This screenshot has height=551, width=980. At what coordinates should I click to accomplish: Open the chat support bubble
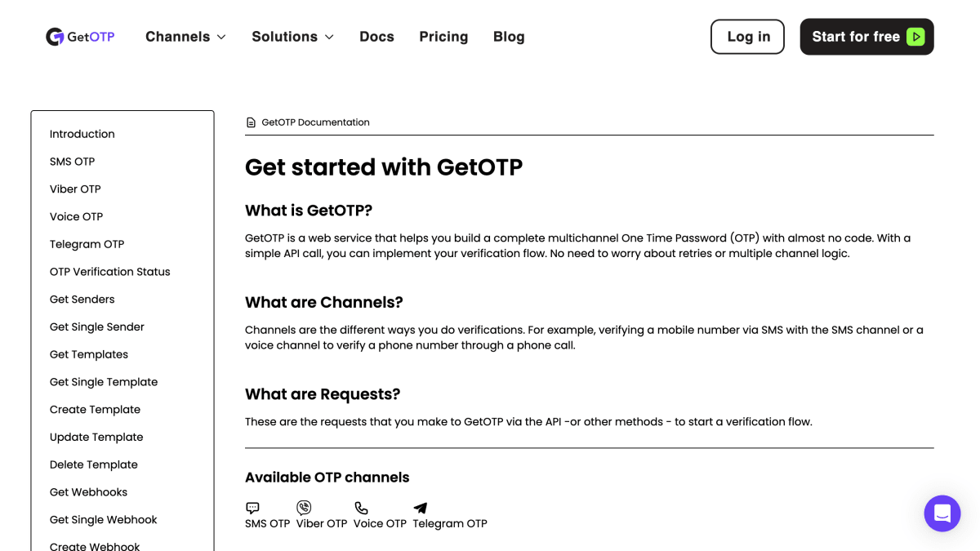coord(942,513)
